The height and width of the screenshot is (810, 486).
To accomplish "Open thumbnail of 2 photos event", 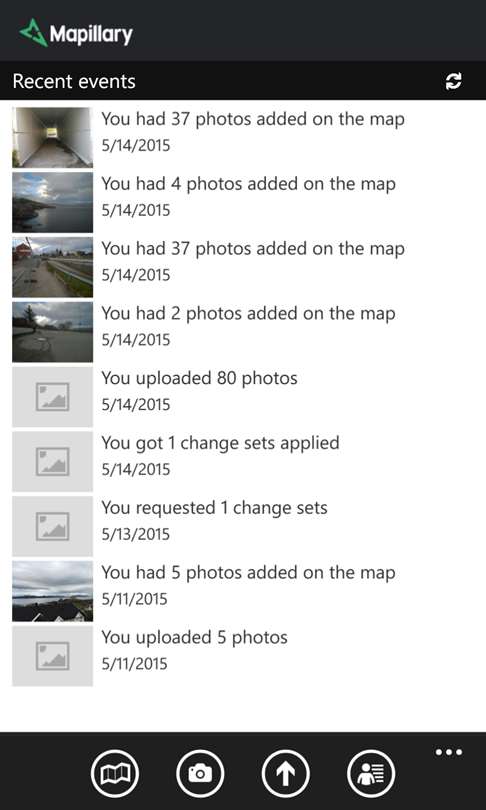I will [x=53, y=332].
